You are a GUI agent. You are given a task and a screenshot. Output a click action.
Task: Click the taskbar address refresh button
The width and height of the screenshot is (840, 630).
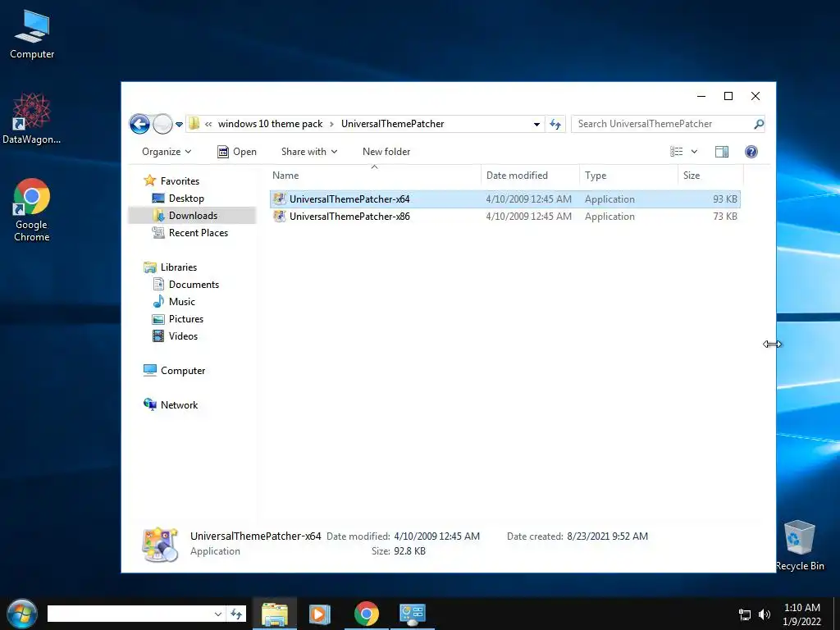pyautogui.click(x=236, y=614)
